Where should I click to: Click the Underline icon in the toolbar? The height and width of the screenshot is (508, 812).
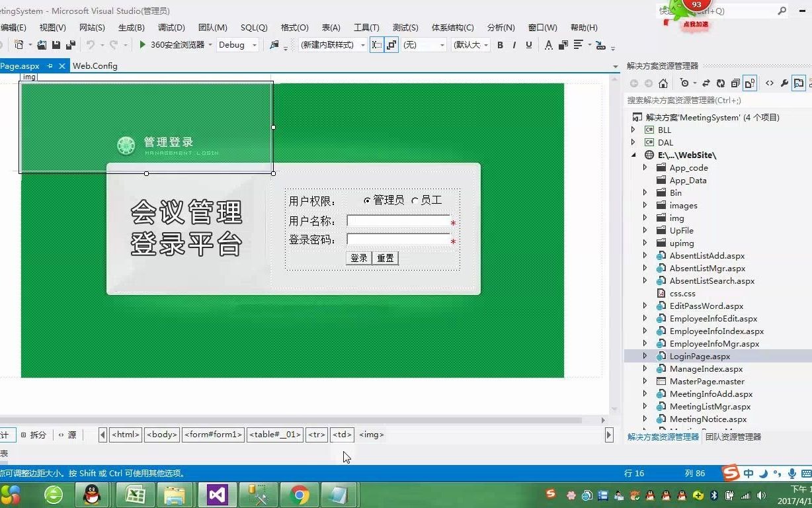[529, 45]
